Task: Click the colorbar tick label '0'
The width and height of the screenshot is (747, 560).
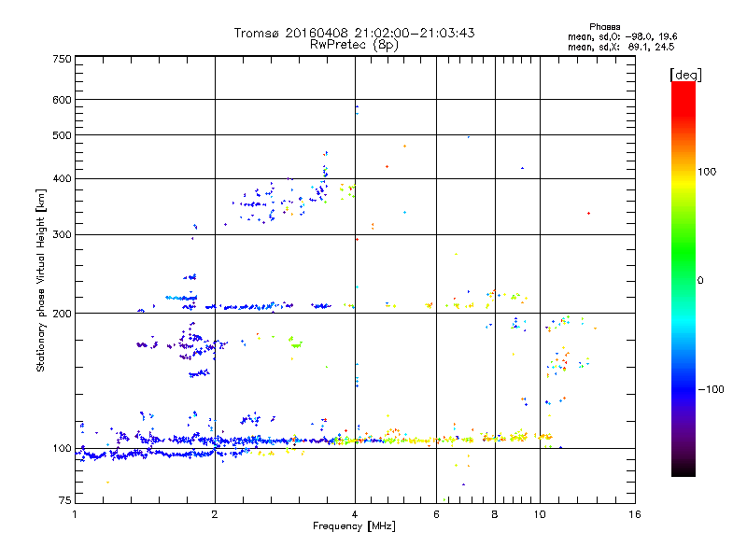Action: coord(700,280)
